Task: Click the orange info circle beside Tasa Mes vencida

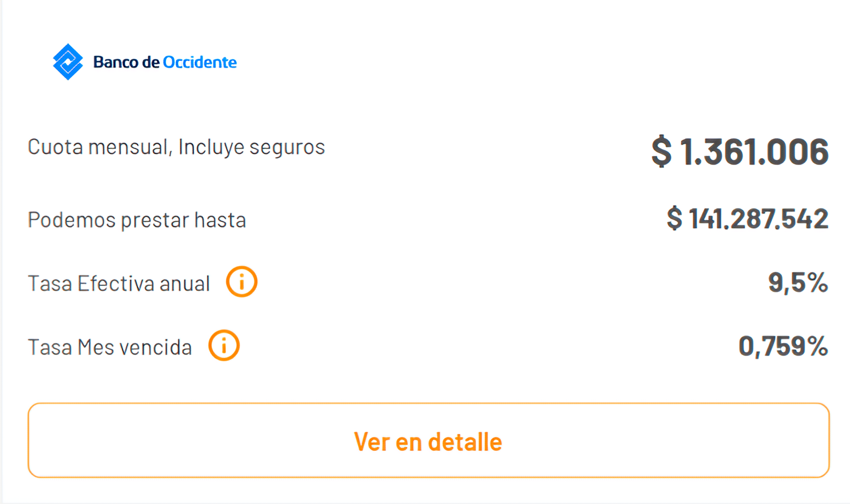Action: pyautogui.click(x=224, y=345)
